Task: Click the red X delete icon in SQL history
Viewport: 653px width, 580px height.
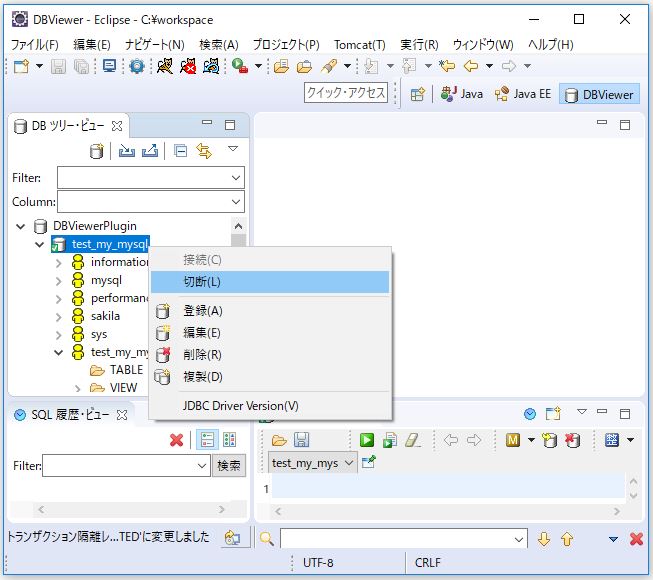Action: [x=177, y=440]
